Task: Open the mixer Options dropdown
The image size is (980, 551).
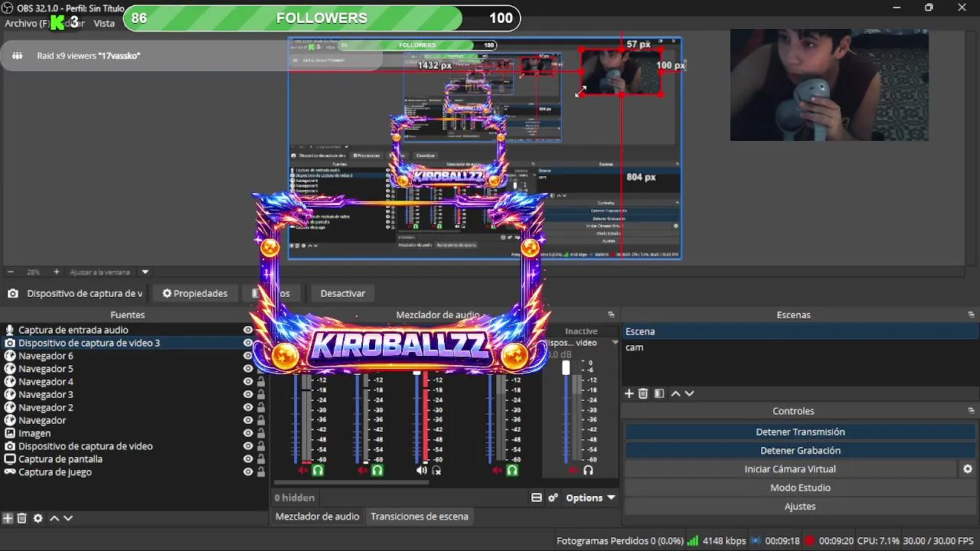Action: 590,497
